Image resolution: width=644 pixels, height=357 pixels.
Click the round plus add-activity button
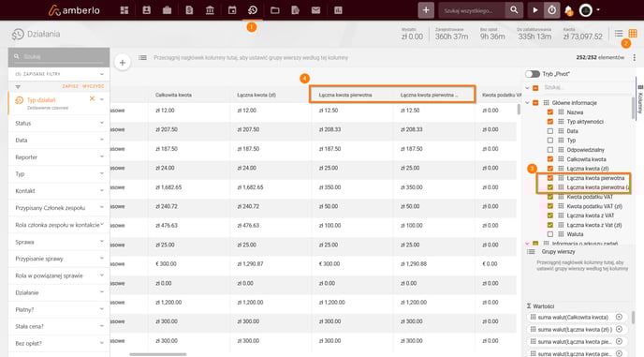click(x=123, y=63)
